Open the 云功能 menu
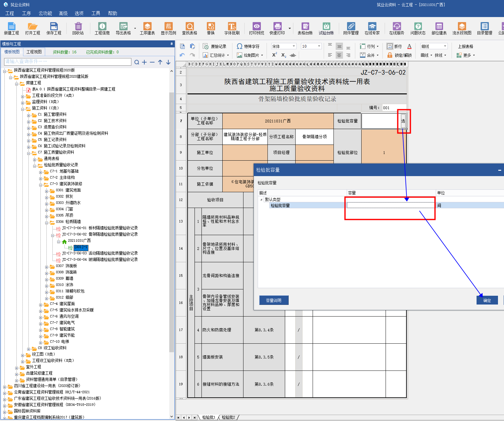 45,13
